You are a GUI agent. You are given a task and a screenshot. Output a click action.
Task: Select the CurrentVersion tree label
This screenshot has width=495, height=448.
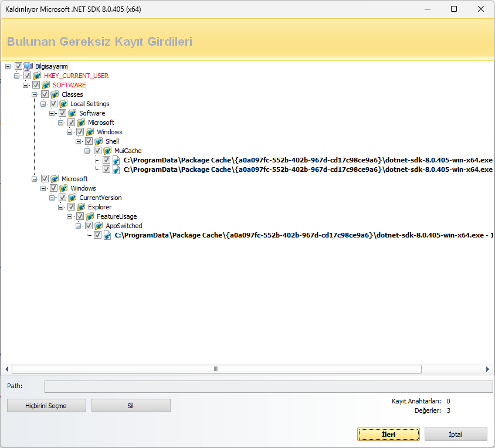tap(100, 198)
